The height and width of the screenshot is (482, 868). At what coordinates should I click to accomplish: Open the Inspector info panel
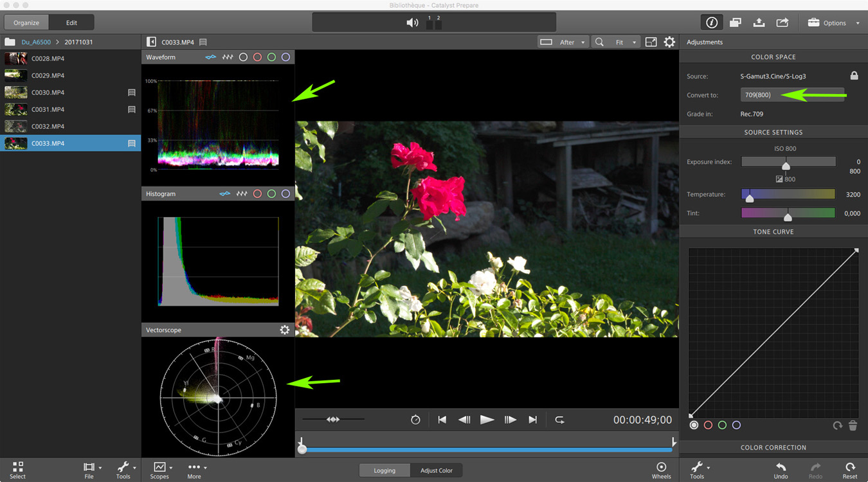[x=711, y=22]
